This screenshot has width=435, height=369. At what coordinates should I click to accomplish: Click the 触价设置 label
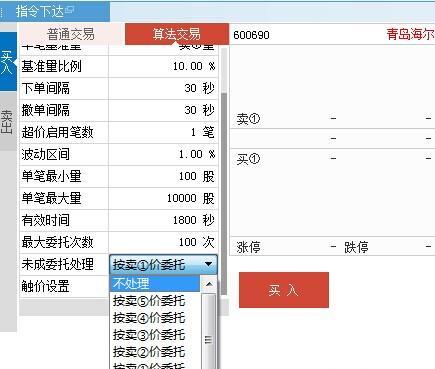click(x=45, y=286)
